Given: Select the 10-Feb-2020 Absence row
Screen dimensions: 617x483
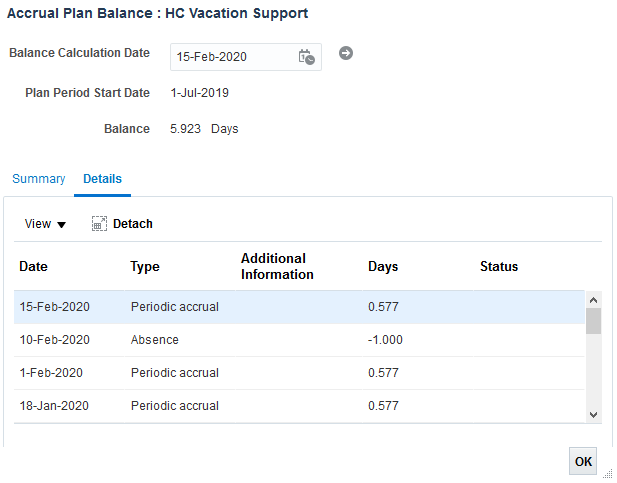Looking at the screenshot, I should pyautogui.click(x=299, y=340).
